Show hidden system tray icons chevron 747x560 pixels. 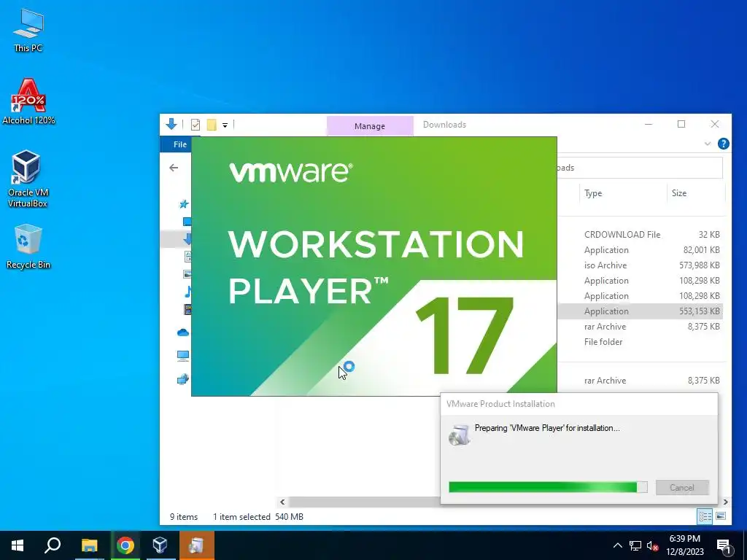[617, 545]
